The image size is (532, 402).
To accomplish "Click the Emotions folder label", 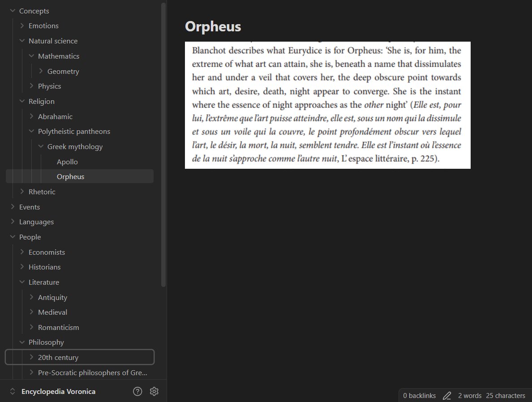I will click(43, 26).
